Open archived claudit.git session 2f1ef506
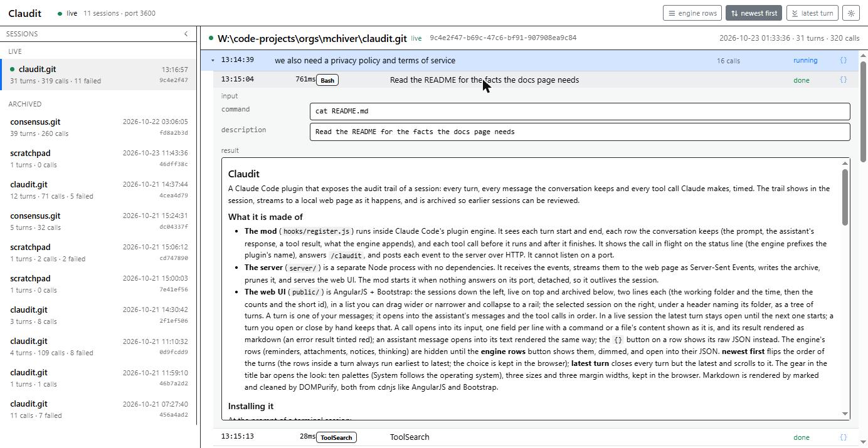 pos(98,315)
